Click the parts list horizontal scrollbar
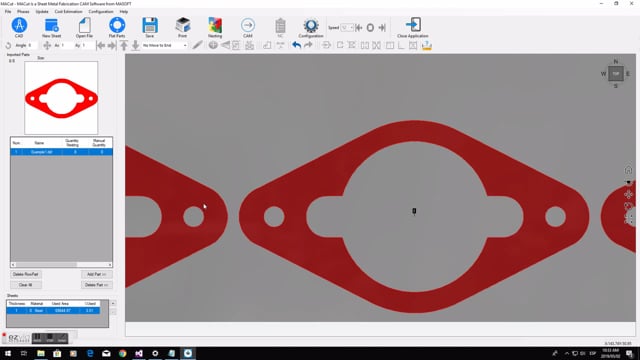 coord(61,265)
